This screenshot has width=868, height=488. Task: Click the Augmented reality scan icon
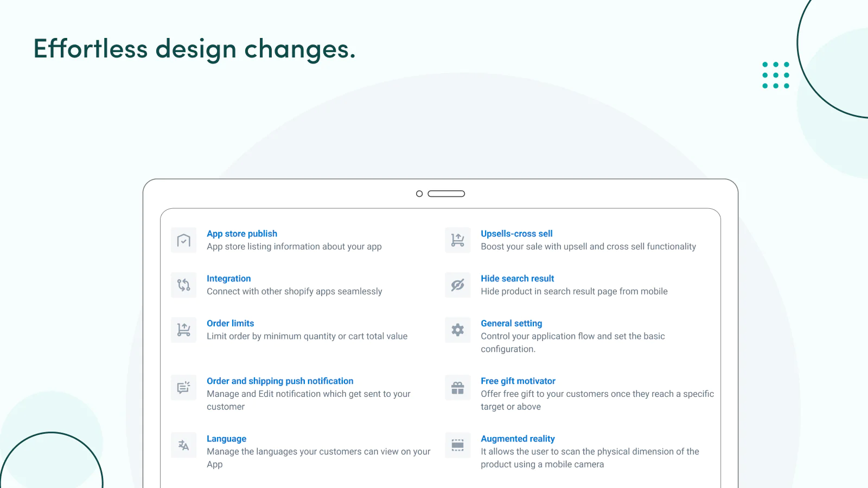(458, 445)
